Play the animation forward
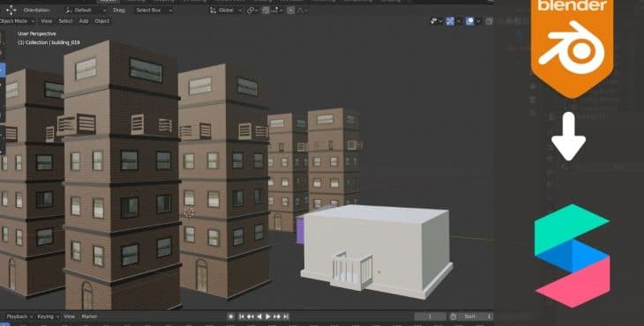 268,316
